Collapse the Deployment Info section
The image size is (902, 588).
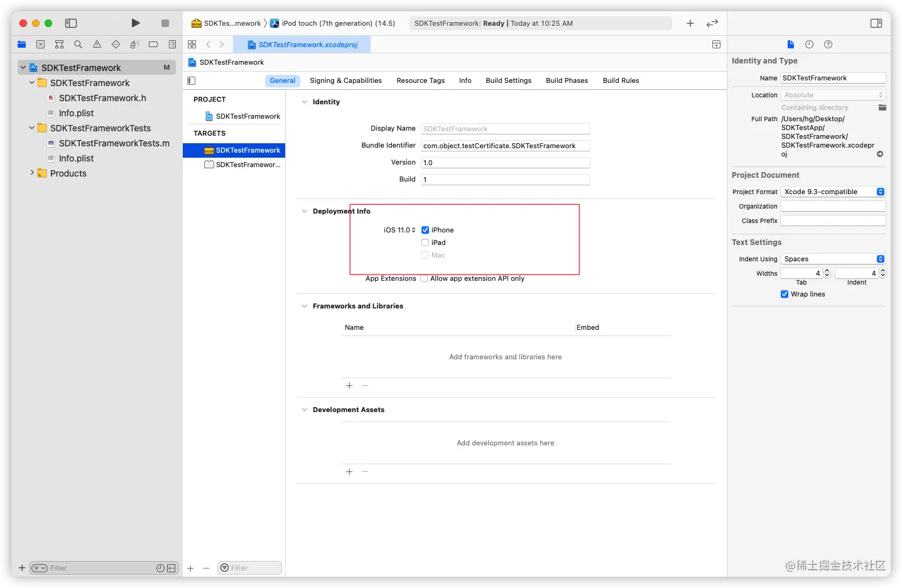(305, 211)
